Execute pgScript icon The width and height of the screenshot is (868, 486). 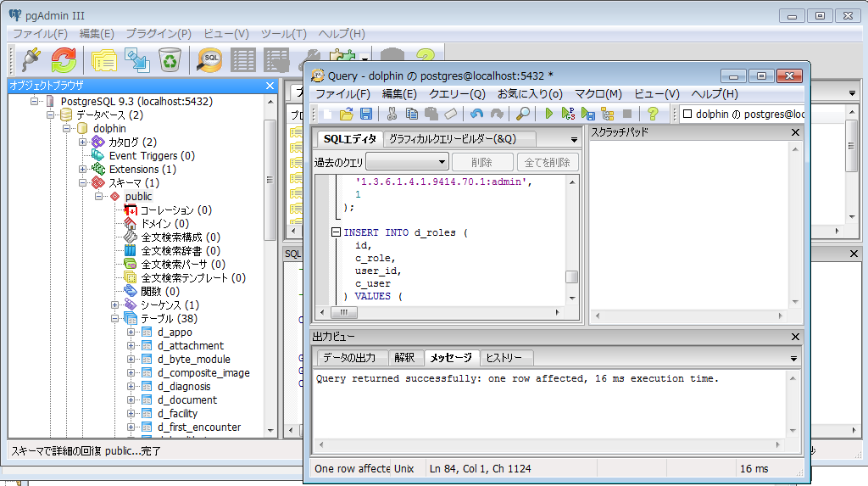[x=568, y=115]
